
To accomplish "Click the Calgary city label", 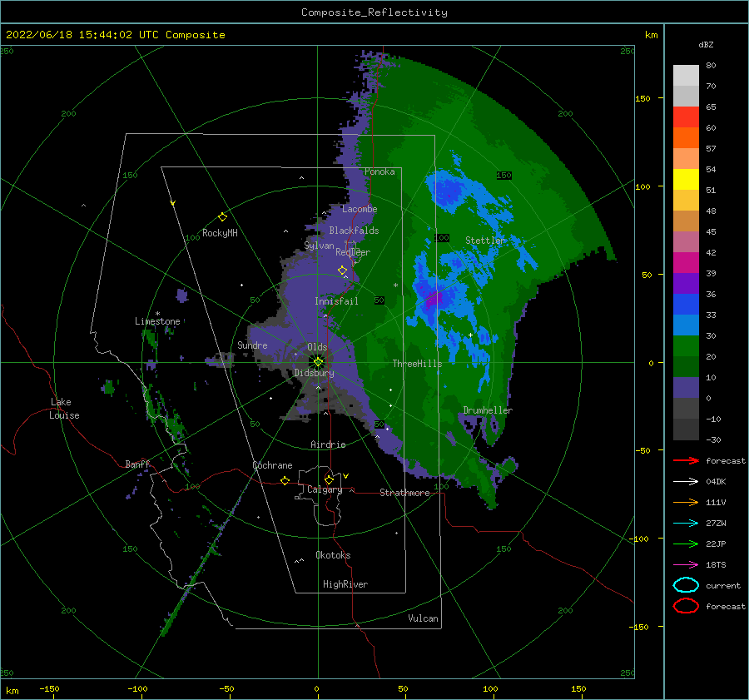I will coord(325,489).
